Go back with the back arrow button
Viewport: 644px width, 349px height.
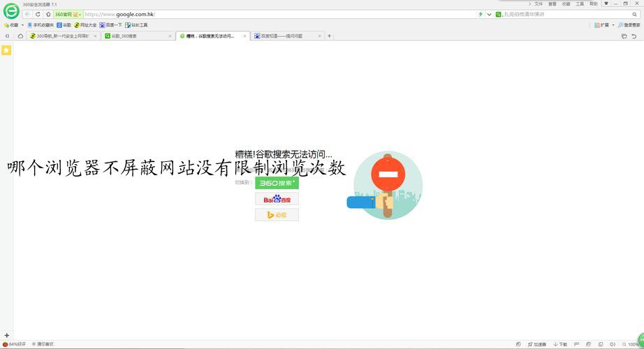(27, 15)
